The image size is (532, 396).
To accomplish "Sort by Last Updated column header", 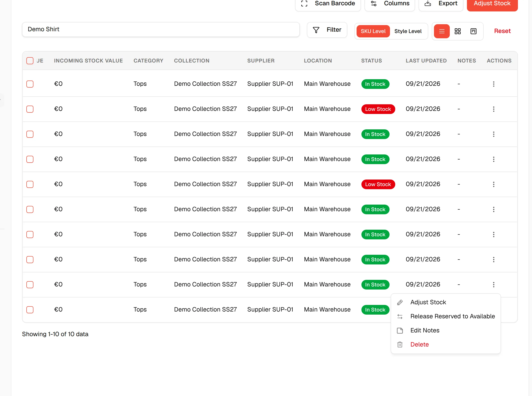I will [426, 61].
